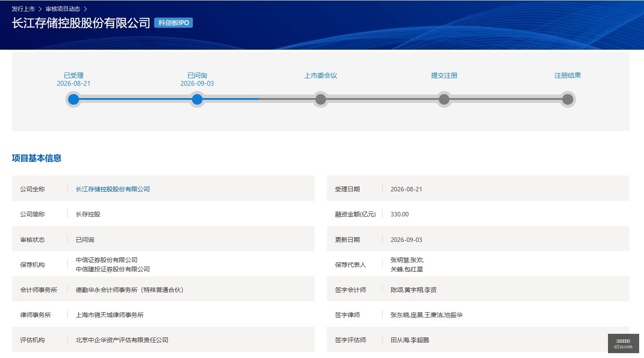The image size is (644, 358).
Task: Click the signing lawyers 张东晓,庞景,王廉洁,池振华
Action: [427, 315]
